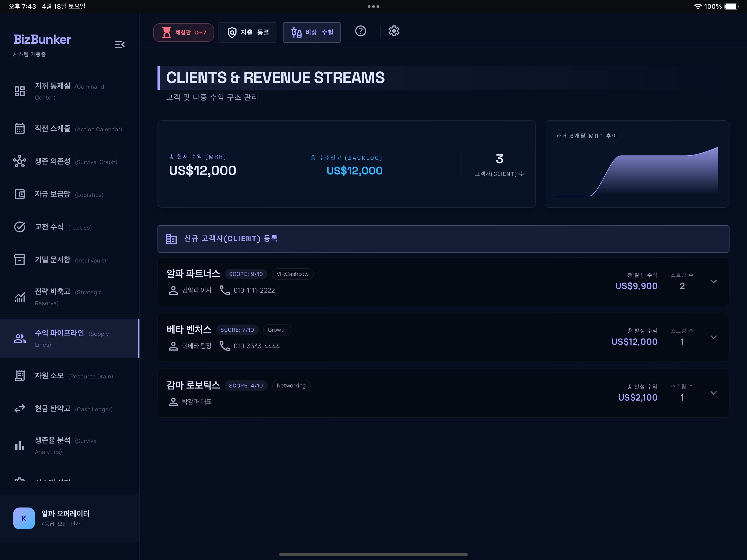Click the Tactics checkmark circle icon
Image resolution: width=747 pixels, height=560 pixels.
tap(20, 227)
